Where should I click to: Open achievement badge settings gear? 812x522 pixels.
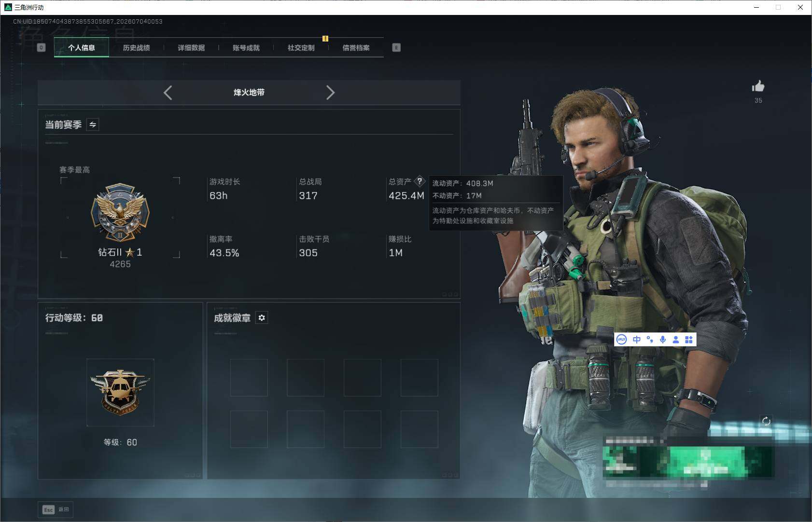tap(262, 317)
